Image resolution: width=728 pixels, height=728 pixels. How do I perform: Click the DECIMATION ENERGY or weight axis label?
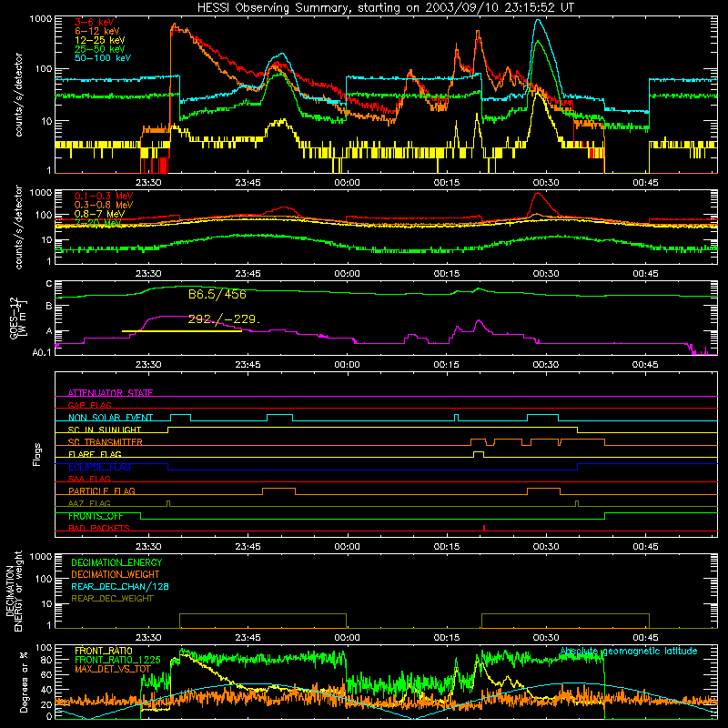coord(14,591)
